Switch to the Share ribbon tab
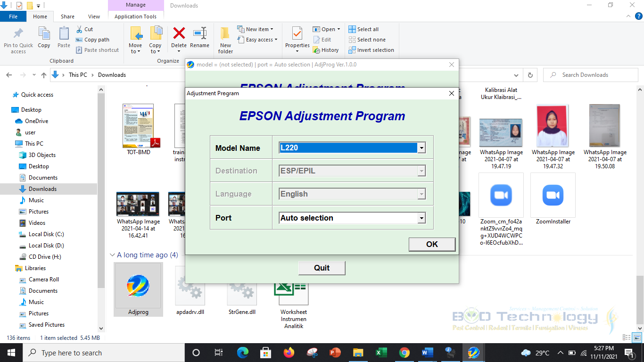644x362 pixels. point(67,16)
